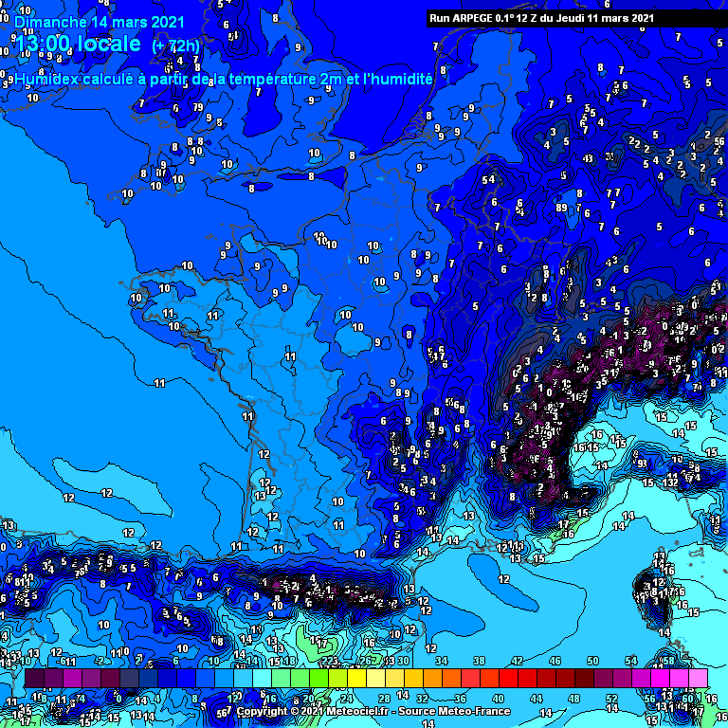Click the rightmost light pink legend swatch
Image resolution: width=728 pixels, height=728 pixels.
click(x=698, y=679)
